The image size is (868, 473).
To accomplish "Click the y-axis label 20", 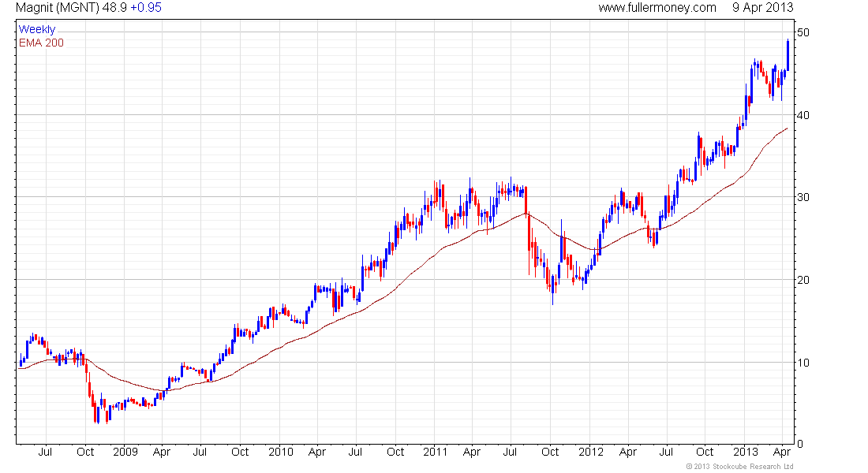I will (x=803, y=280).
